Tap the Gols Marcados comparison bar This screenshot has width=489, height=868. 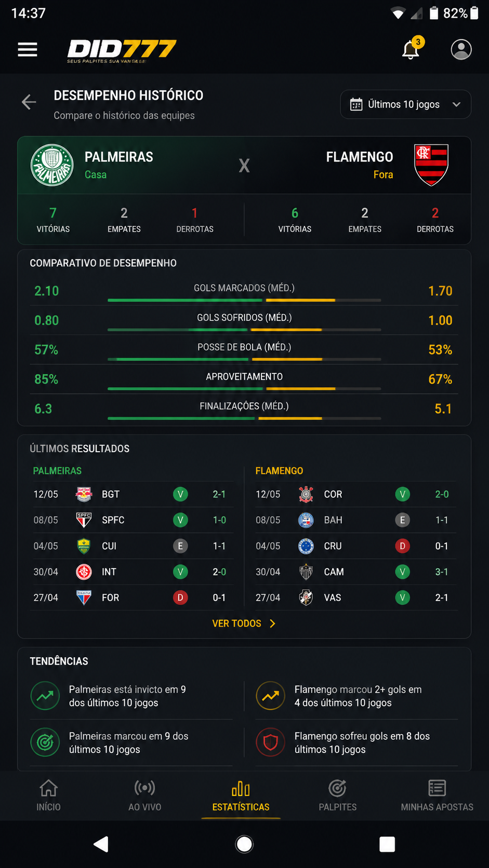pos(244,300)
